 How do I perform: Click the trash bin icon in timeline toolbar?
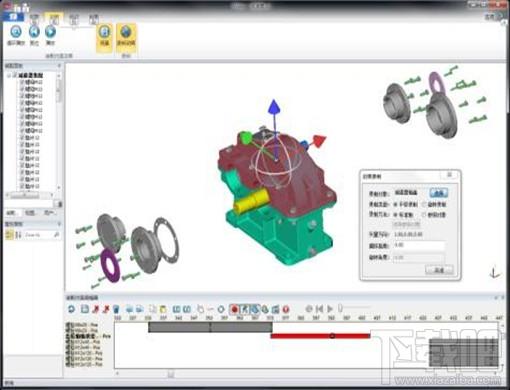(x=116, y=309)
